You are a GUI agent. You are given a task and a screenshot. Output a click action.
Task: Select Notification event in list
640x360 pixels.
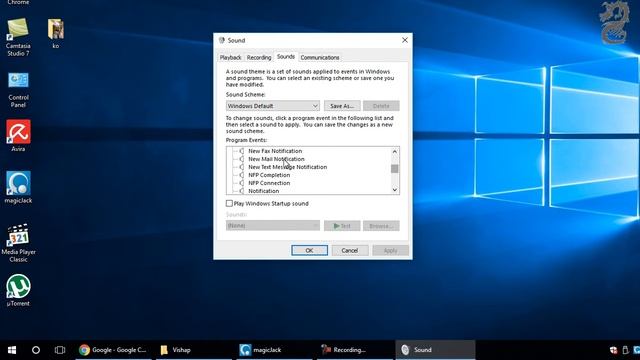[264, 191]
